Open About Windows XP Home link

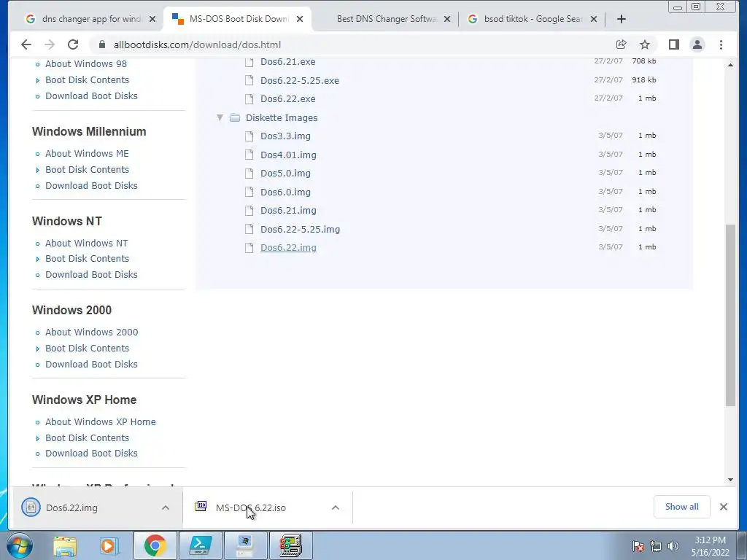(101, 422)
